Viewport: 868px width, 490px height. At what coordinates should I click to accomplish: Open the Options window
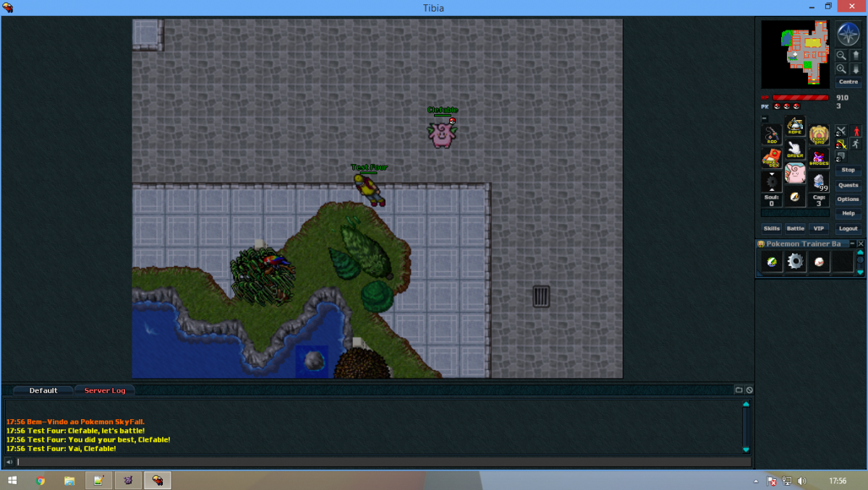point(848,199)
